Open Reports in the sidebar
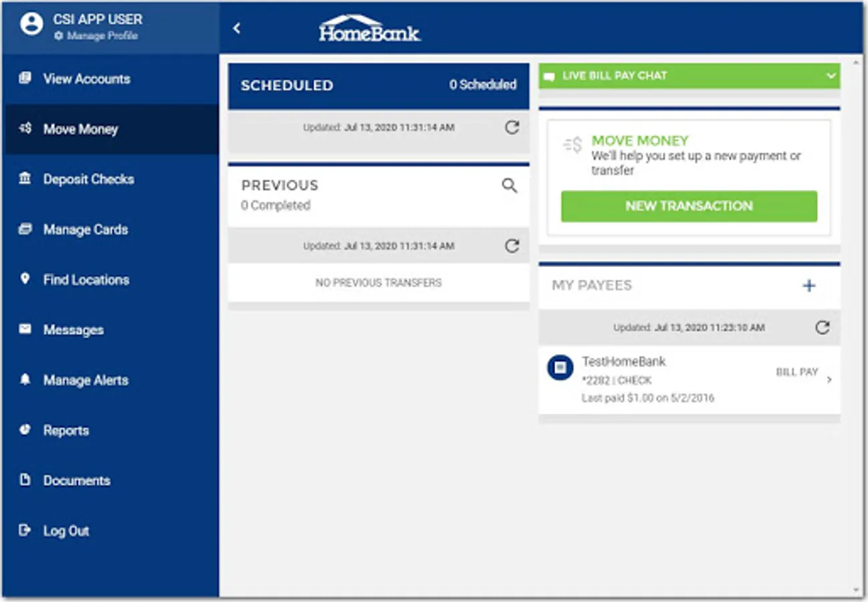Image resolution: width=868 pixels, height=602 pixels. click(x=112, y=430)
